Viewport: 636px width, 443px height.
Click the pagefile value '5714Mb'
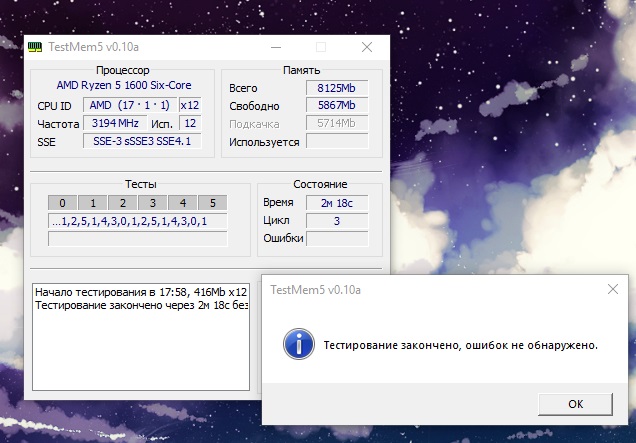click(x=337, y=123)
